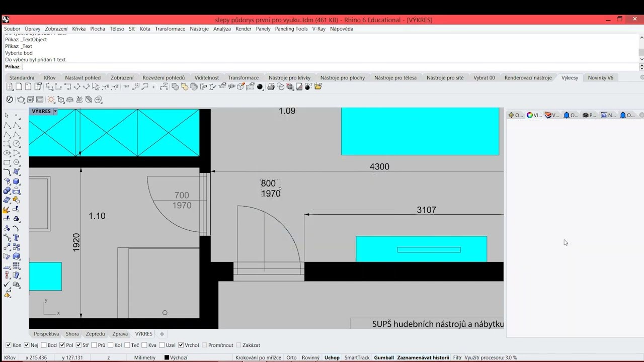Click the panel settings gear icon

coord(641,115)
